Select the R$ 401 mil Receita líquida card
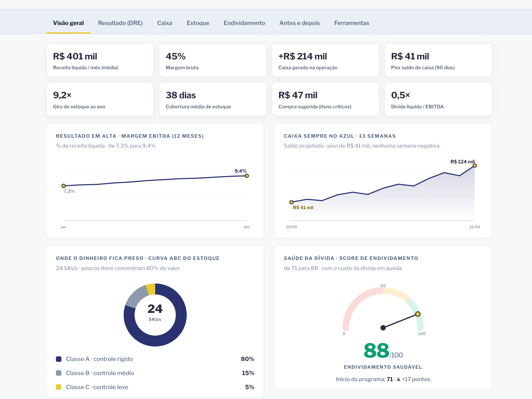The width and height of the screenshot is (532, 399). [100, 60]
